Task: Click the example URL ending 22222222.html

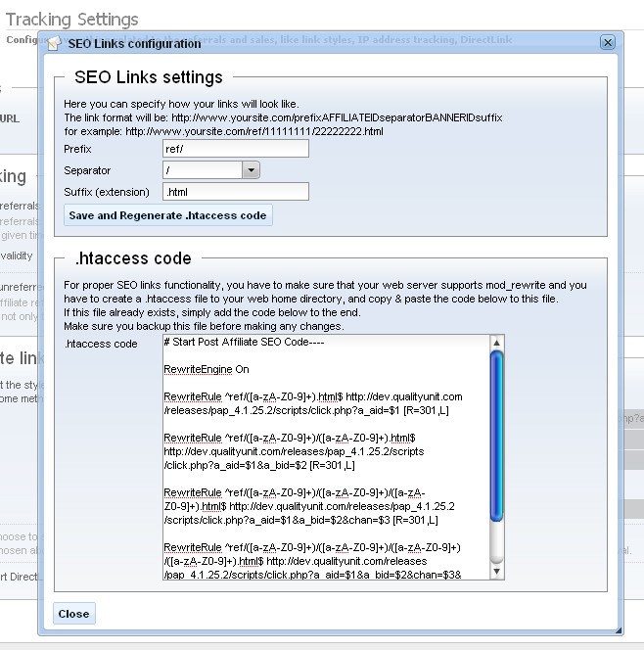Action: (254, 131)
